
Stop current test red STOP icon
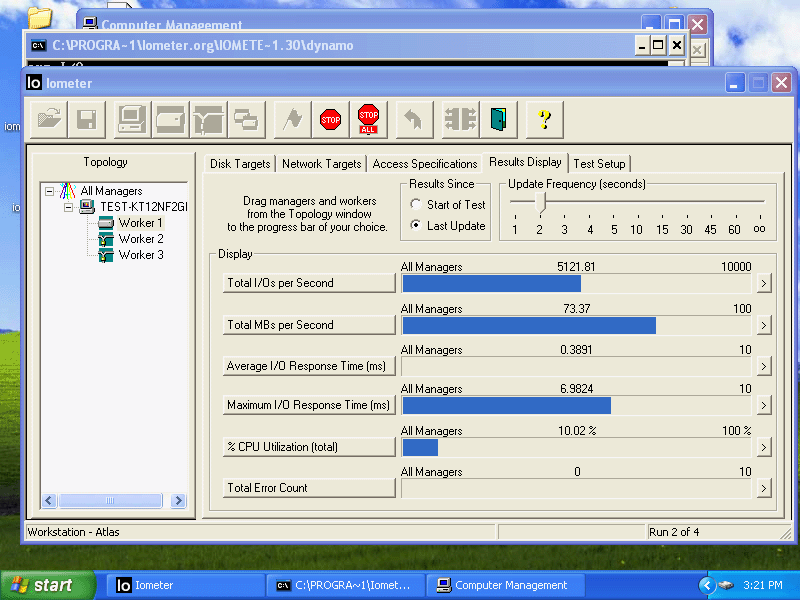(331, 119)
